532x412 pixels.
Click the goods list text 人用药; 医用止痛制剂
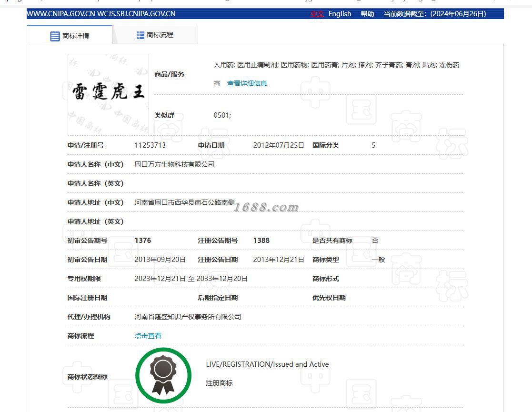tap(245, 65)
